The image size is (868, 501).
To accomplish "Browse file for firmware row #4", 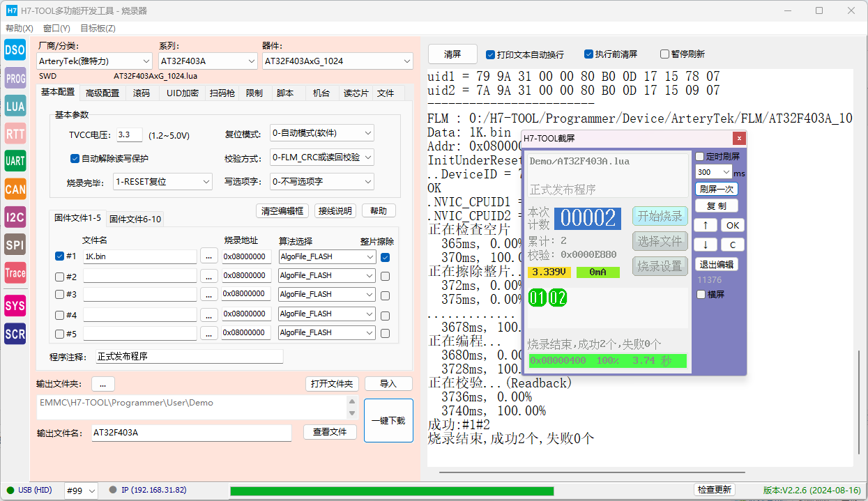I will coord(208,314).
